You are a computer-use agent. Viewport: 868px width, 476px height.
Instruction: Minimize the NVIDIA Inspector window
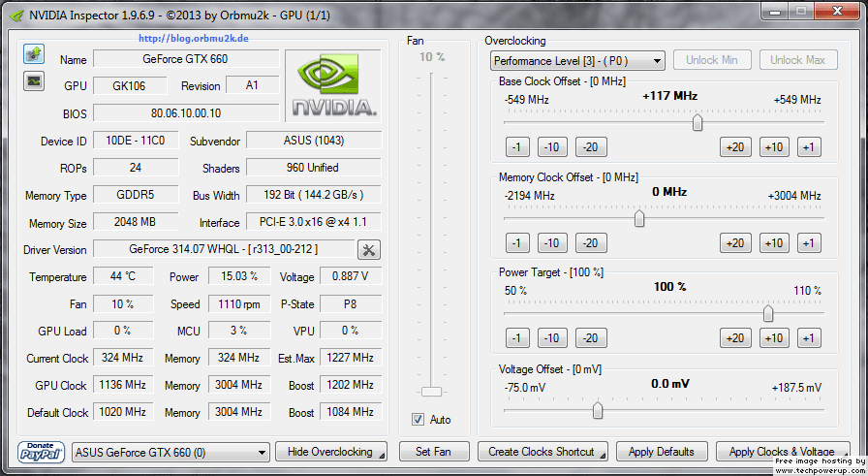776,11
